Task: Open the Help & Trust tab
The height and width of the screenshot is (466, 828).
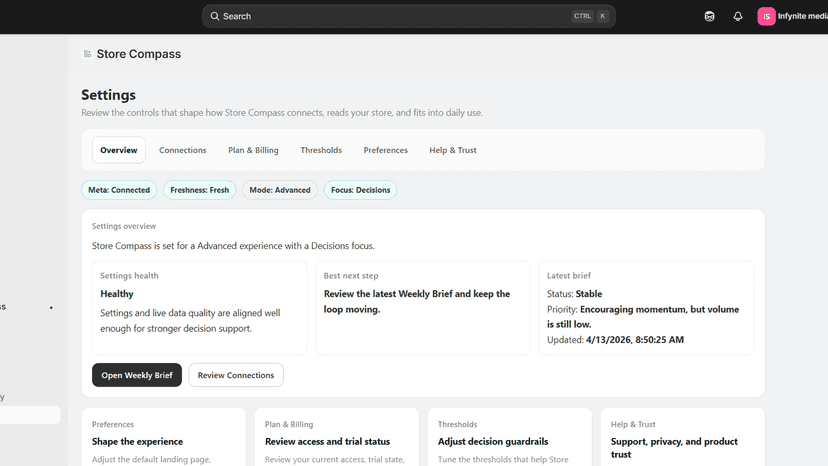Action: 453,150
